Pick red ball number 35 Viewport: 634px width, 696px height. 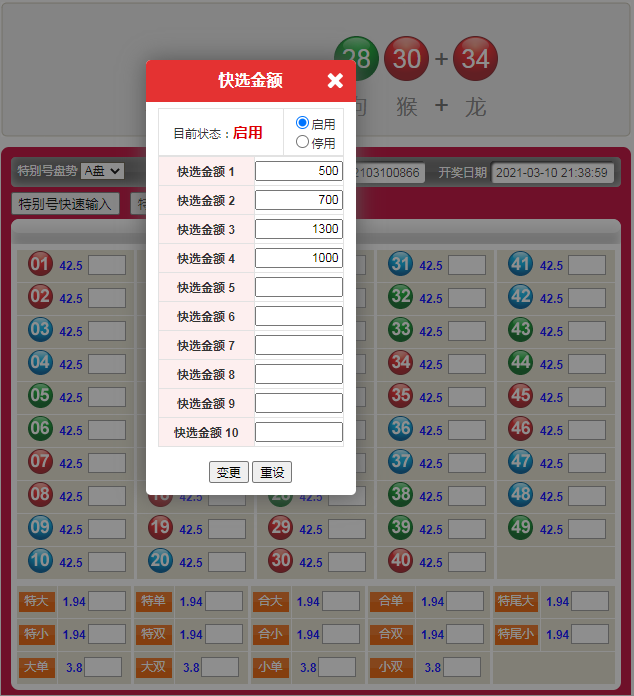[400, 395]
